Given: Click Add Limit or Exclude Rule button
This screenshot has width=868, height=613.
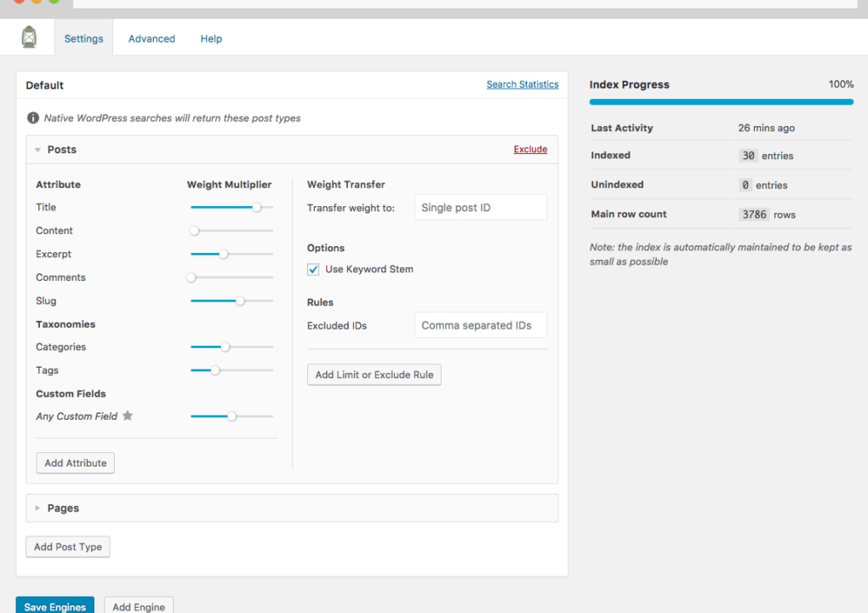Looking at the screenshot, I should pos(374,375).
